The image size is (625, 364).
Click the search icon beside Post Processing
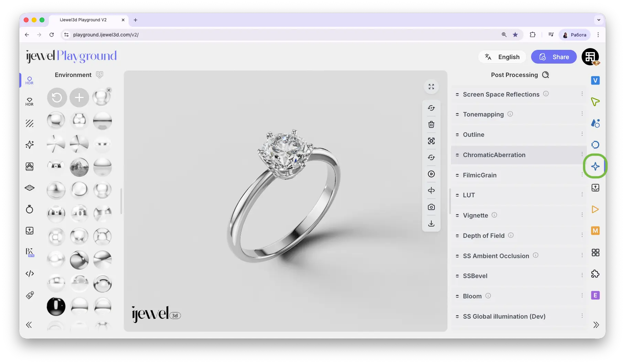click(x=546, y=75)
